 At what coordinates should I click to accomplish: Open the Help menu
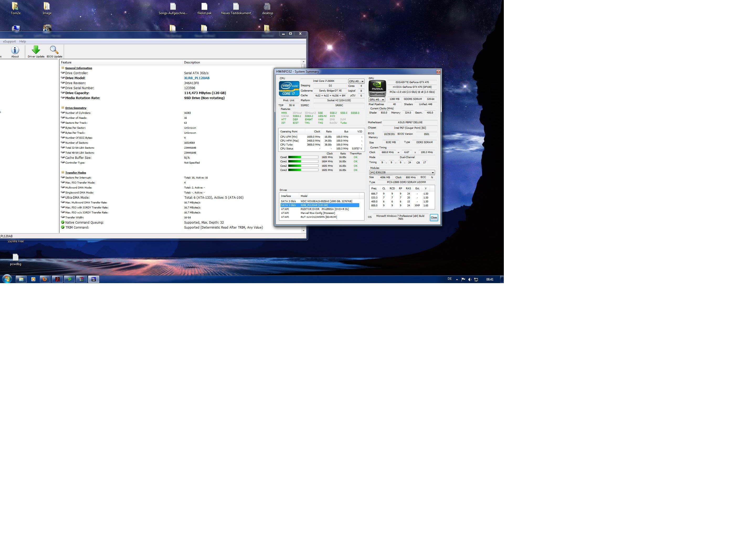(22, 41)
